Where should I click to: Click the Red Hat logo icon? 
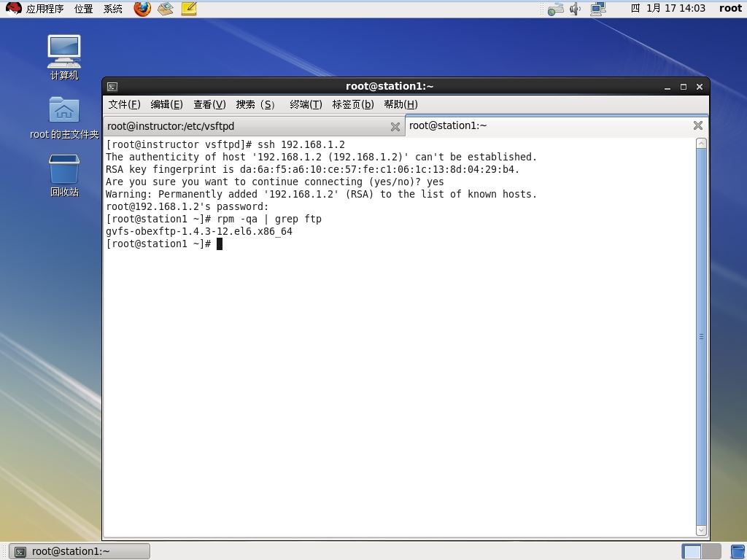coord(13,8)
